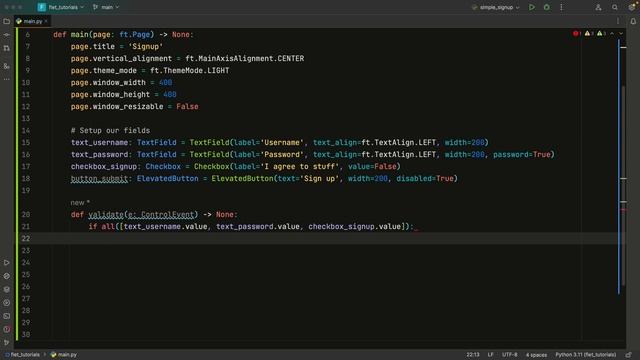The image size is (640, 360).
Task: Click line number 6 in gutter
Action: pyautogui.click(x=27, y=35)
